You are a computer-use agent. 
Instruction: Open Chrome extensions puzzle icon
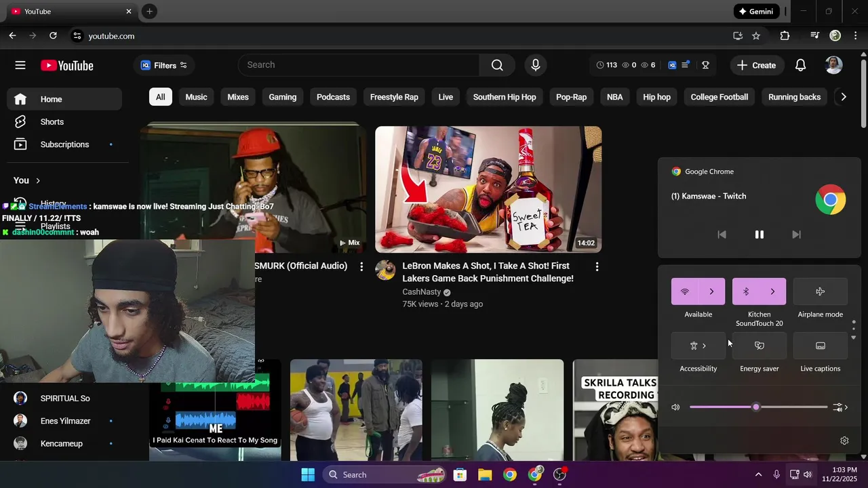[x=785, y=36]
